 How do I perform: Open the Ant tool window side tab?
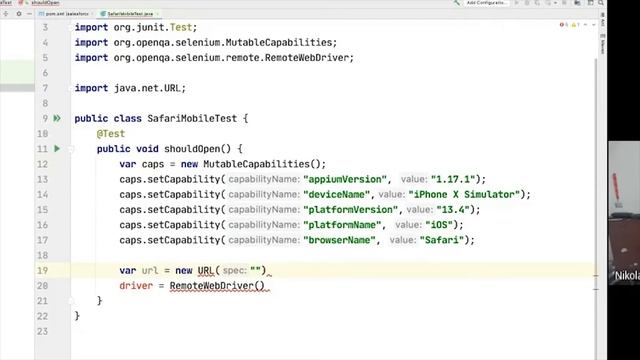[603, 20]
